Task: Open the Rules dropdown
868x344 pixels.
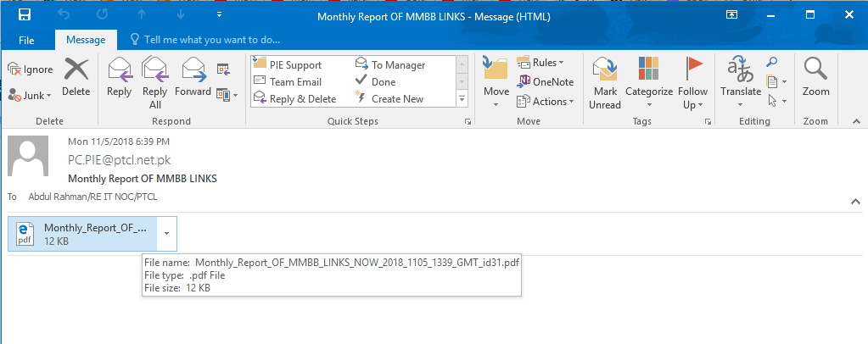Action: (540, 63)
